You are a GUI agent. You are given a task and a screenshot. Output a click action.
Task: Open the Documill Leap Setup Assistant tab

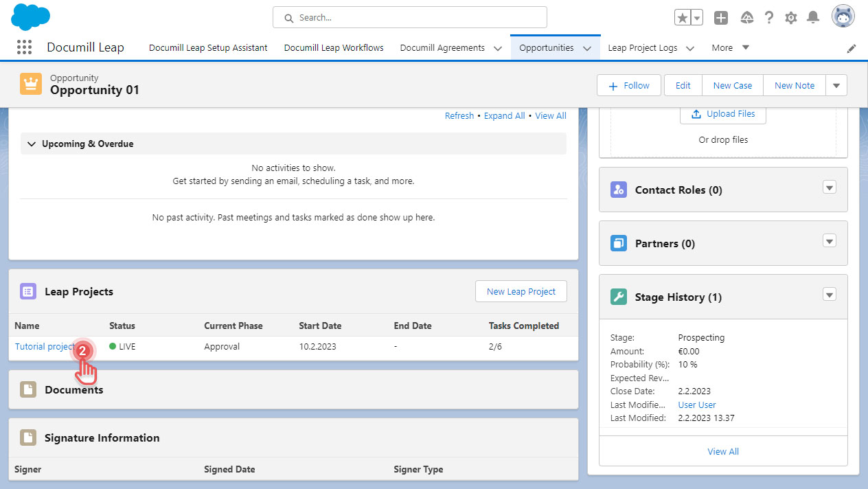207,47
